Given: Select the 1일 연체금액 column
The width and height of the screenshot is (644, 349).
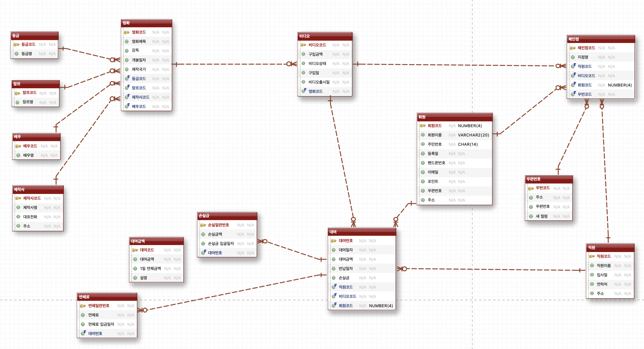Looking at the screenshot, I should pyautogui.click(x=150, y=269).
